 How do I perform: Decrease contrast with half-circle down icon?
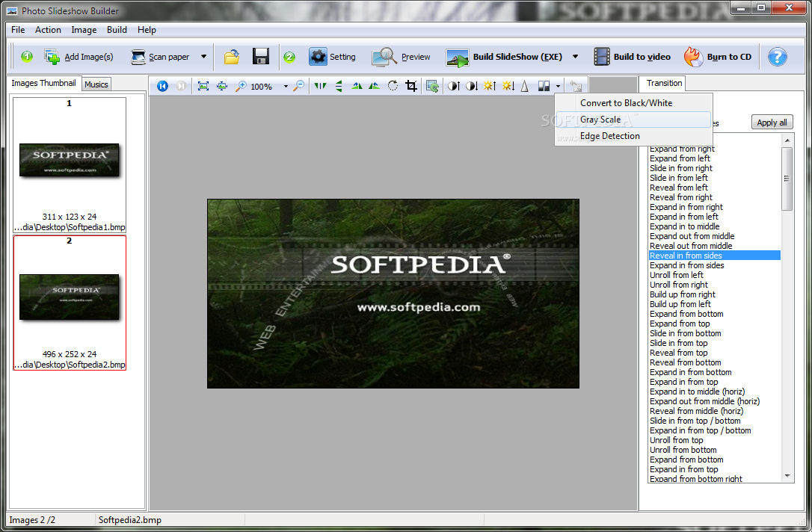(x=472, y=86)
